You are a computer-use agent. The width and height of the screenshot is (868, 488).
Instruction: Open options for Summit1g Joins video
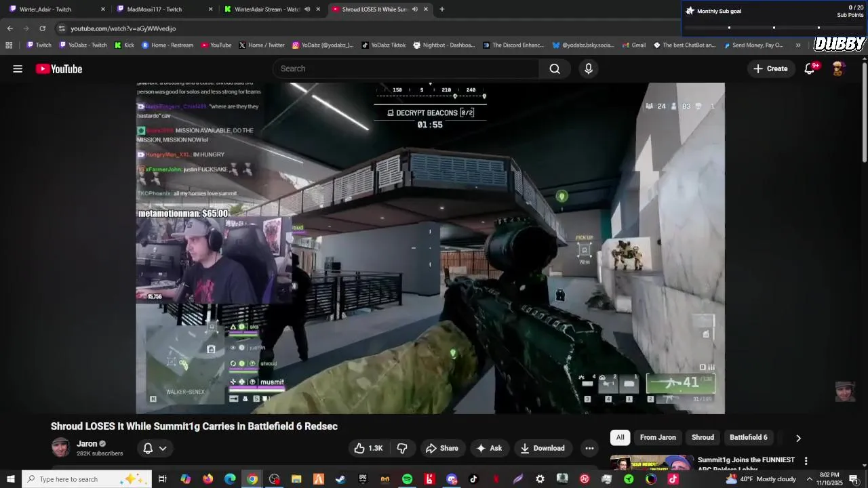click(x=806, y=461)
